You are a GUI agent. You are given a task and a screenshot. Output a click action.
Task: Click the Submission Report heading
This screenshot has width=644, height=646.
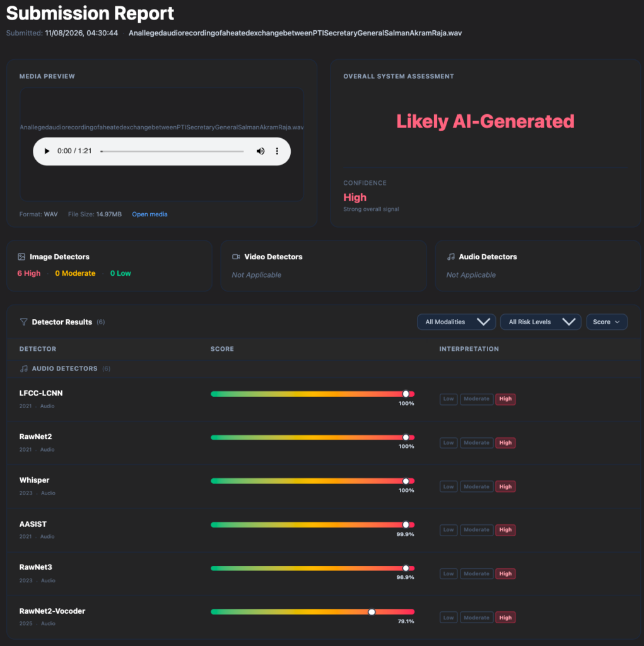pyautogui.click(x=90, y=13)
